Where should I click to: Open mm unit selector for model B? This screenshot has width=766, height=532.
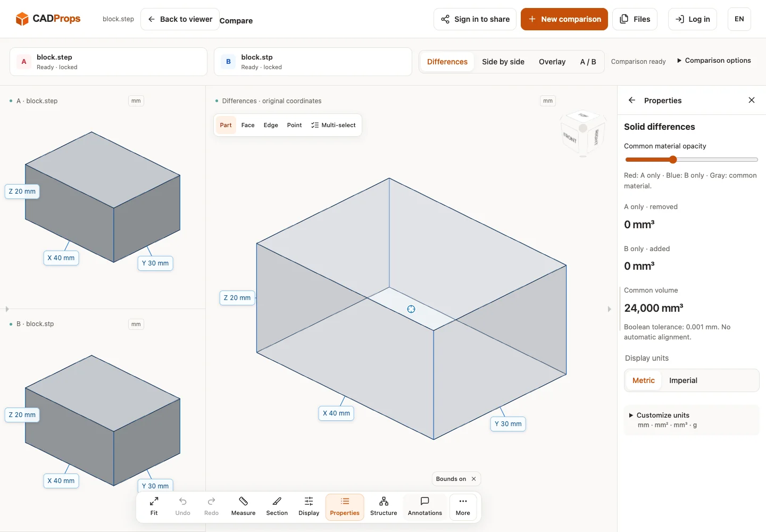pyautogui.click(x=136, y=324)
